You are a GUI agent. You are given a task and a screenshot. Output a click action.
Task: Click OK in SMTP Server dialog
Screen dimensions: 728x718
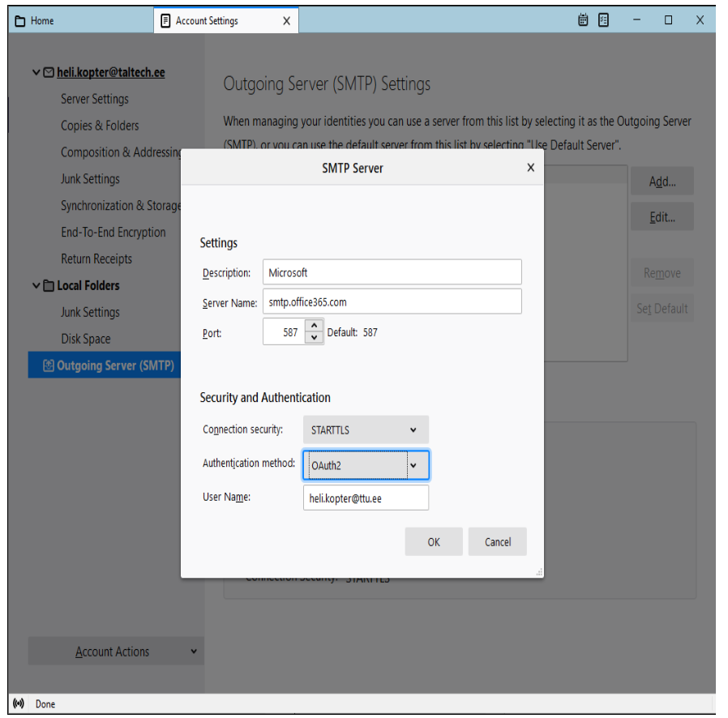(434, 541)
